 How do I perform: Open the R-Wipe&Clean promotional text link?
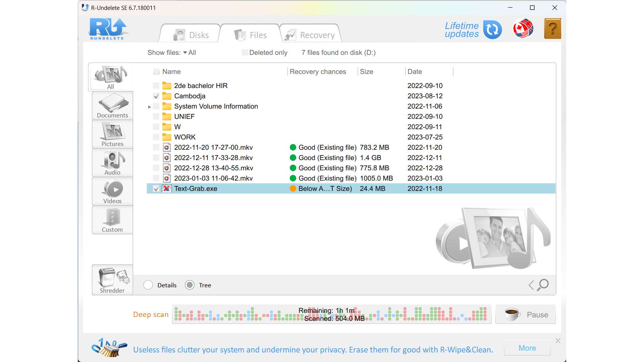coord(313,350)
